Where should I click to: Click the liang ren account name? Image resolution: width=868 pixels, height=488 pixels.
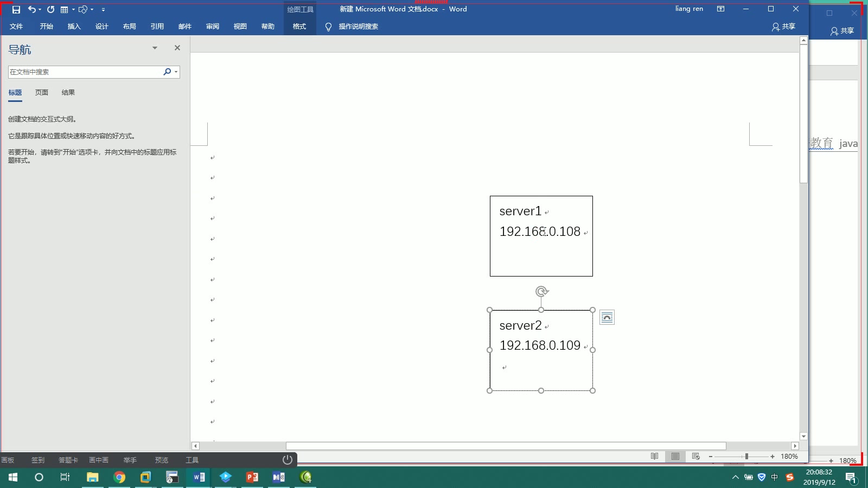click(689, 9)
